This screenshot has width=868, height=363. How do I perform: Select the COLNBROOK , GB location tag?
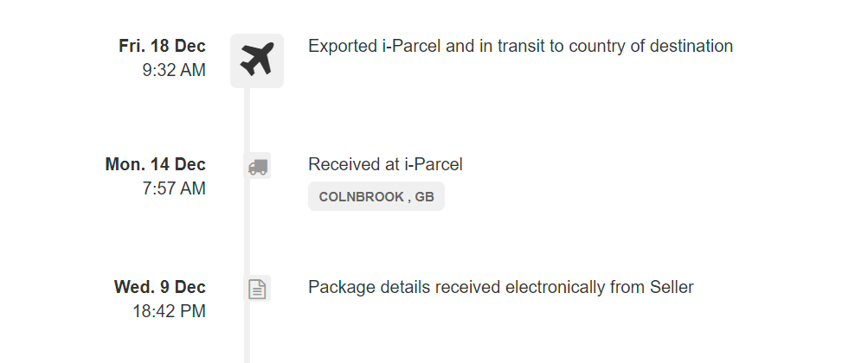click(x=376, y=197)
